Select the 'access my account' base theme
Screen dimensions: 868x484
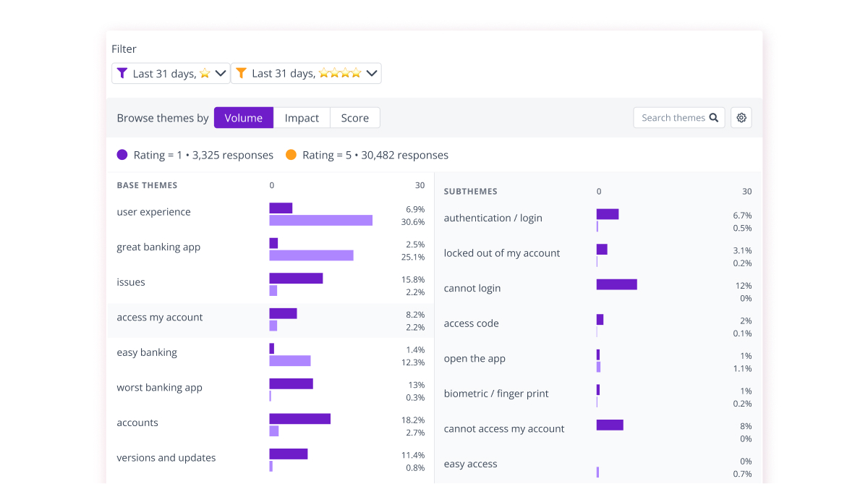pos(159,317)
